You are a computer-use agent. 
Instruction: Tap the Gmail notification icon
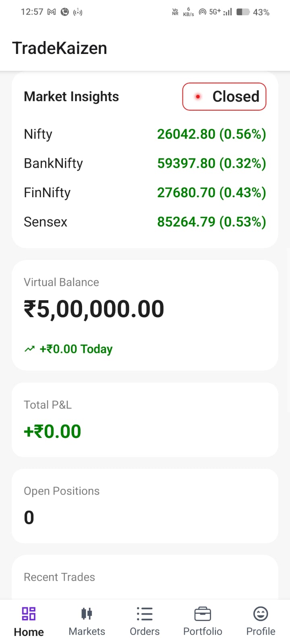pyautogui.click(x=52, y=12)
